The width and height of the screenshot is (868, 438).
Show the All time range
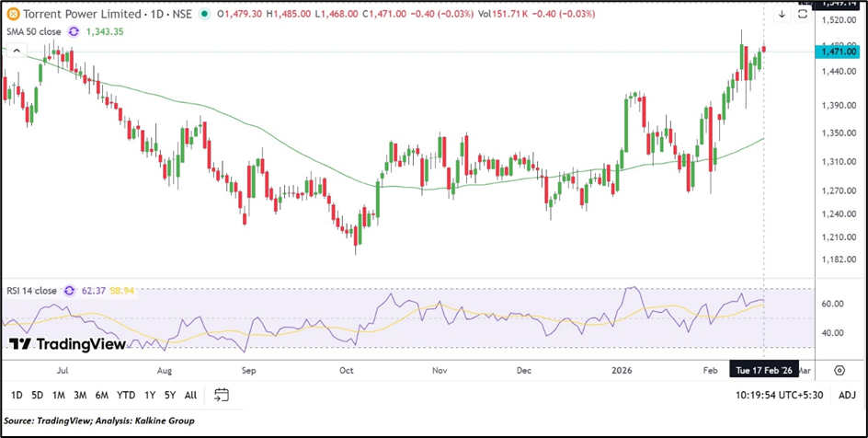(190, 395)
